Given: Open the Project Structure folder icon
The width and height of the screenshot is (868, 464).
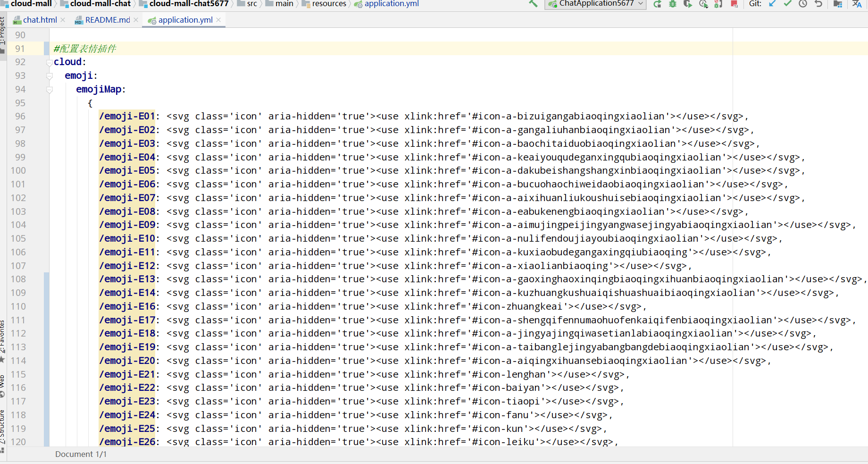Looking at the screenshot, I should 838,4.
